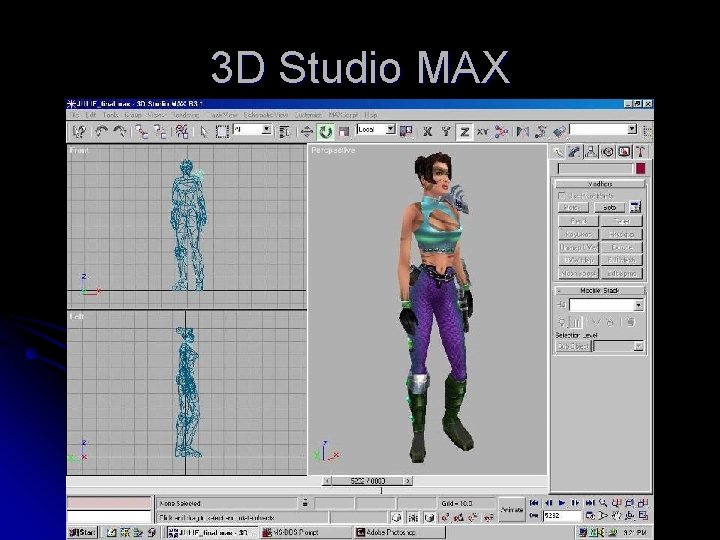The width and height of the screenshot is (720, 540).
Task: Open the Array tool icon
Action: [540, 132]
